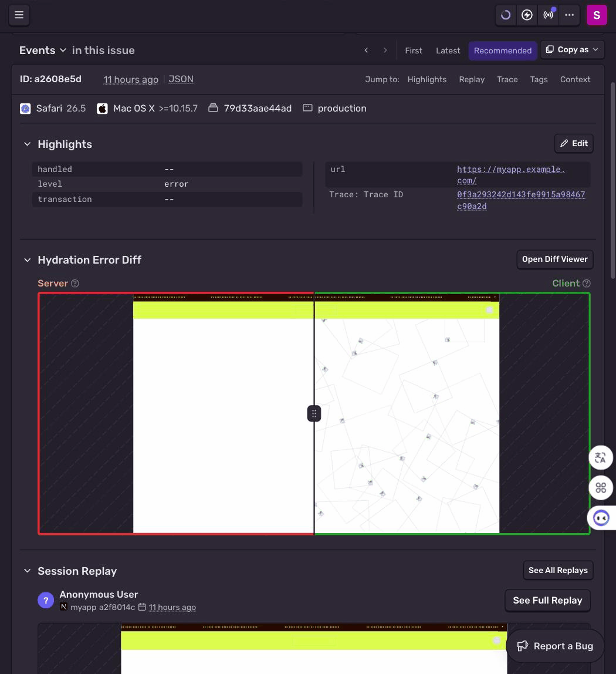
Task: Open the broadcast notifications icon
Action: point(548,15)
